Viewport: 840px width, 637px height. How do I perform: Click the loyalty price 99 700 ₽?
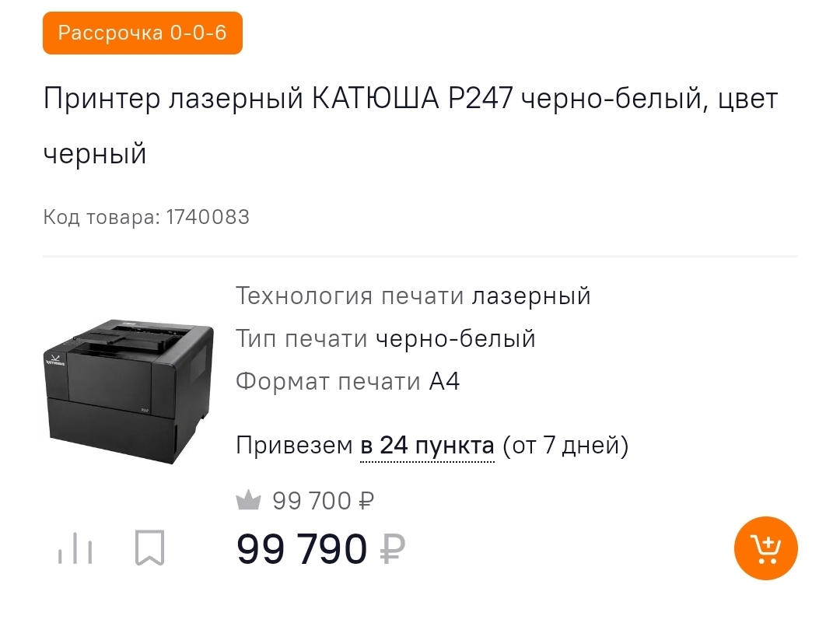point(323,502)
